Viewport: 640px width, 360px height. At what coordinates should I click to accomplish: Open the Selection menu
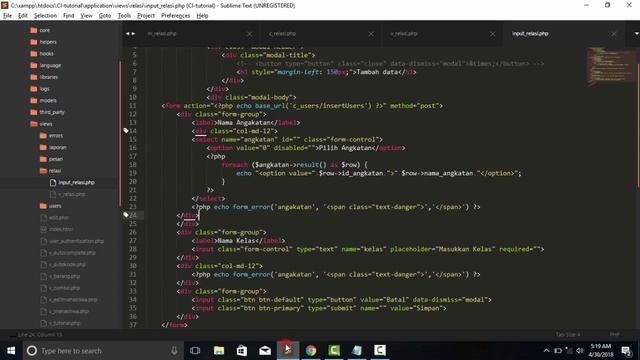pyautogui.click(x=45, y=16)
